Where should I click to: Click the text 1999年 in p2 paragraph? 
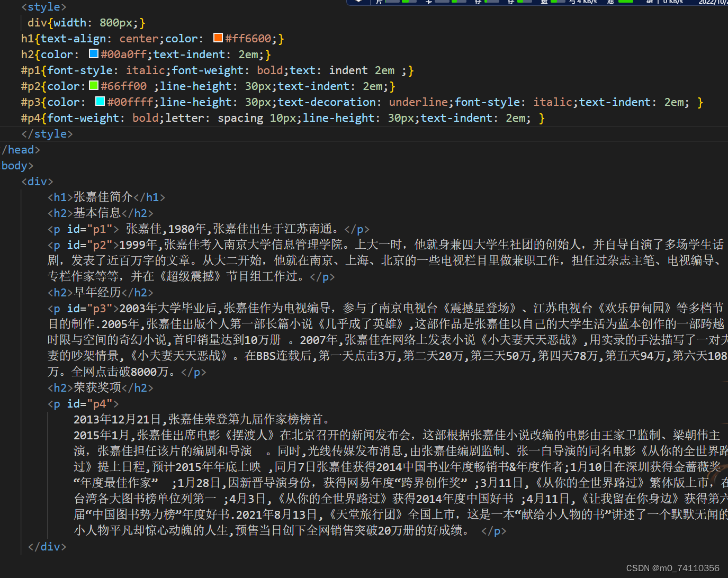tap(138, 245)
